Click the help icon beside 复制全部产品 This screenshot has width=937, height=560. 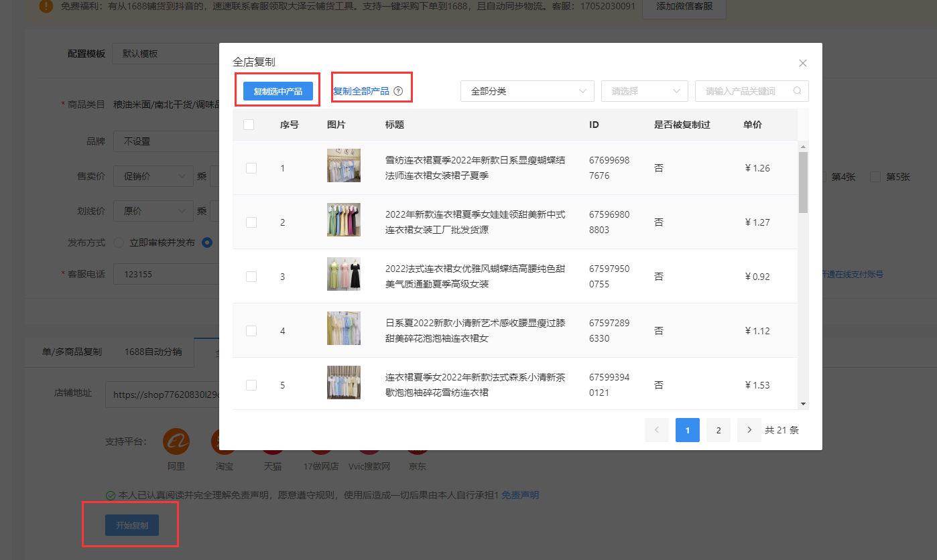pyautogui.click(x=398, y=91)
